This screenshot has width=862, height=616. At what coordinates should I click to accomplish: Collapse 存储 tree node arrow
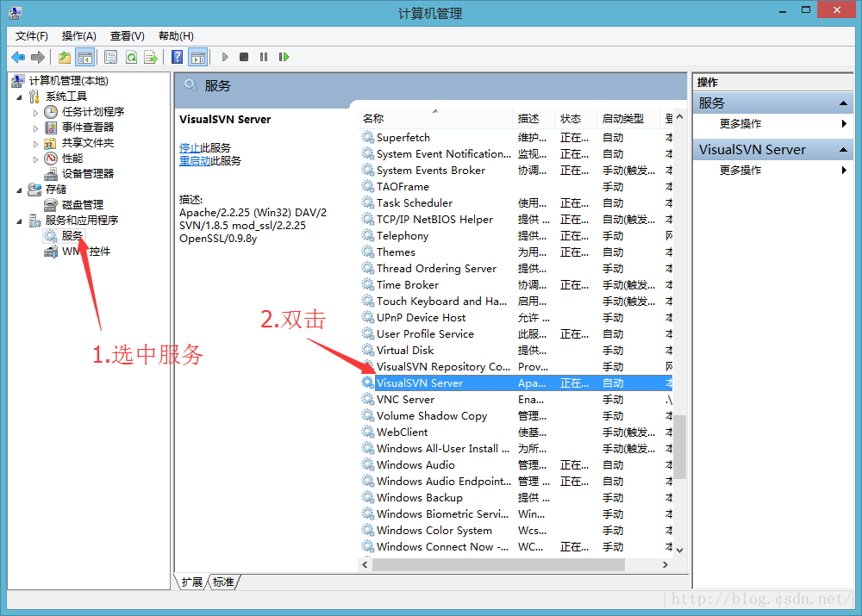(19, 190)
